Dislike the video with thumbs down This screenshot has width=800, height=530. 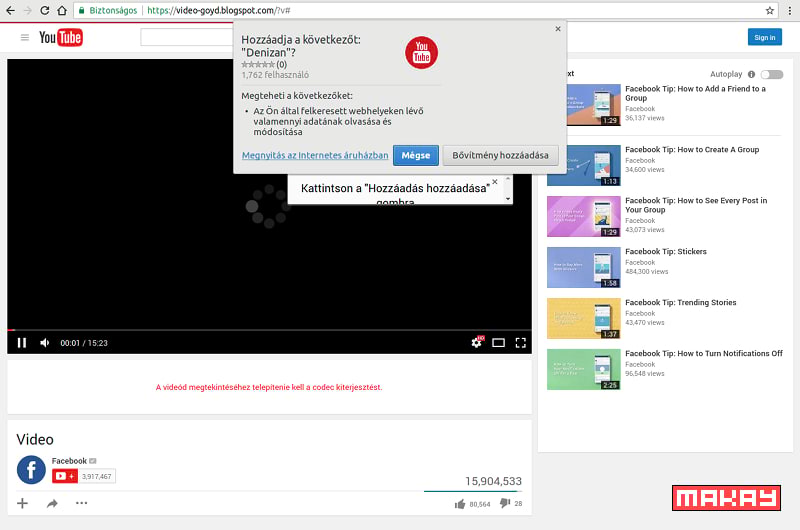[505, 503]
